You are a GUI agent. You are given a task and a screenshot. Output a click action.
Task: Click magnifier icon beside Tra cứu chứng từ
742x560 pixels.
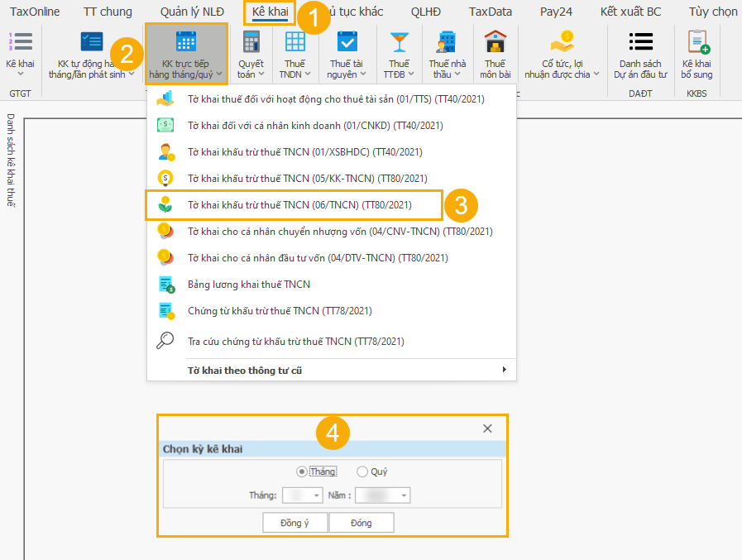tap(165, 341)
